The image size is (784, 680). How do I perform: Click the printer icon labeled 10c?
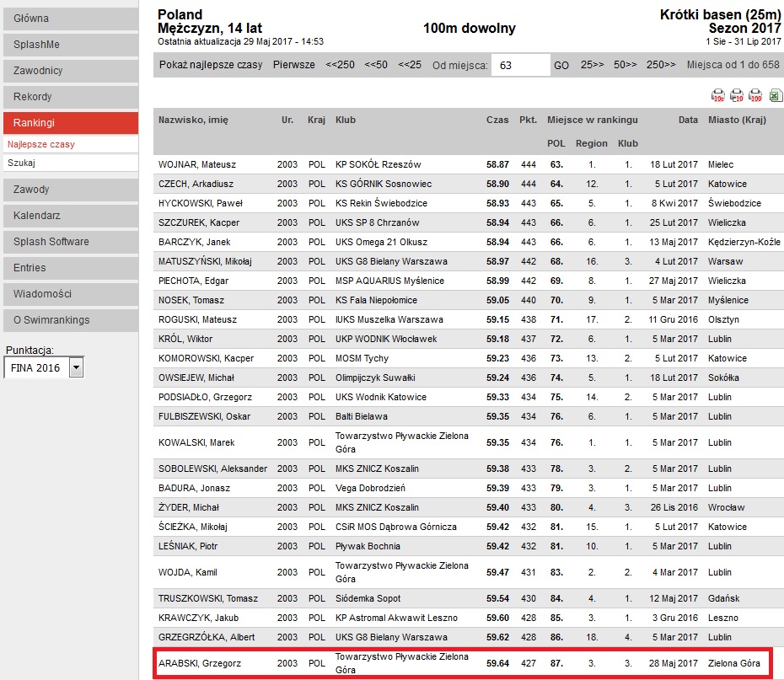click(718, 95)
